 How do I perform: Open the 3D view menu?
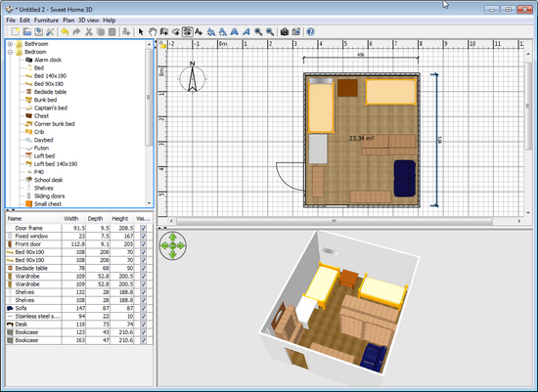tap(88, 21)
